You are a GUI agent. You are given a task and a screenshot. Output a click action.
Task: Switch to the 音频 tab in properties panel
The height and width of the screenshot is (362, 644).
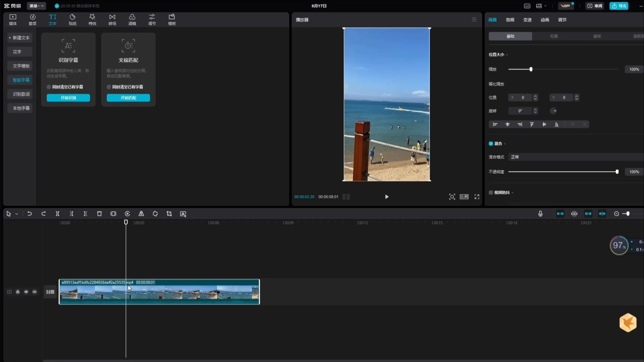click(x=510, y=20)
